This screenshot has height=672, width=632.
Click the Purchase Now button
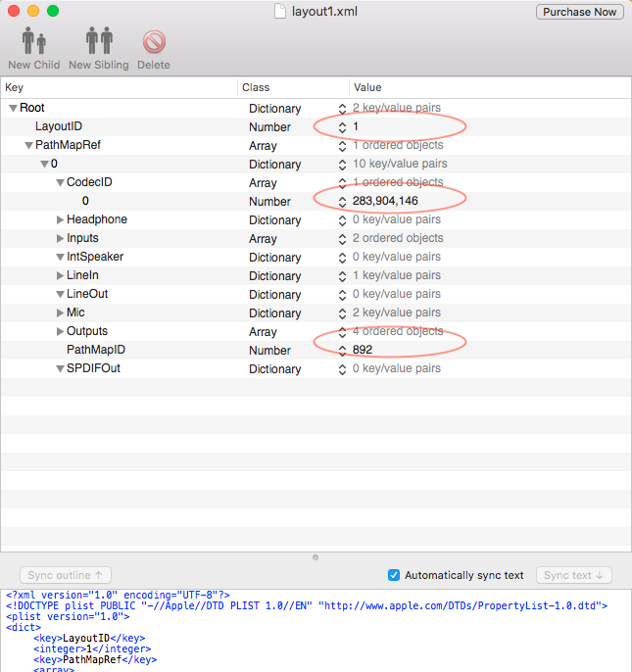pyautogui.click(x=580, y=12)
